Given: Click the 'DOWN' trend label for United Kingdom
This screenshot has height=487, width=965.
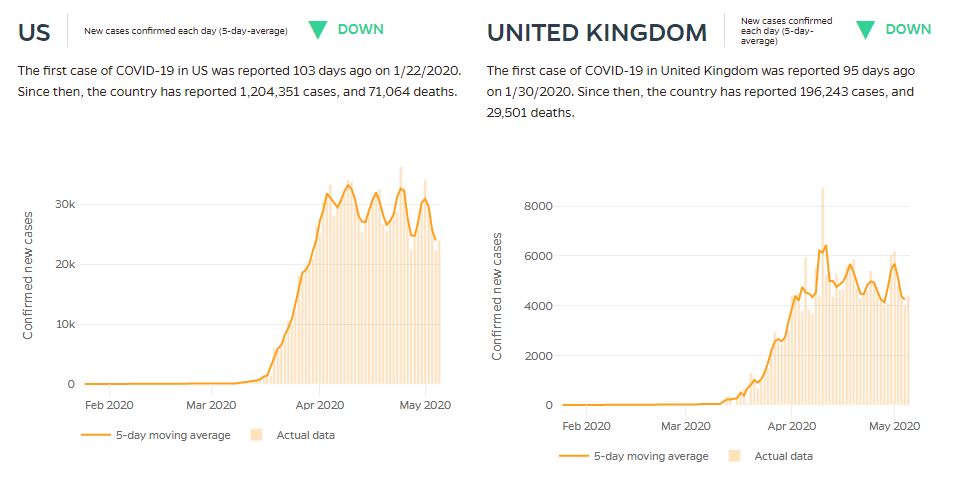Looking at the screenshot, I should [908, 29].
